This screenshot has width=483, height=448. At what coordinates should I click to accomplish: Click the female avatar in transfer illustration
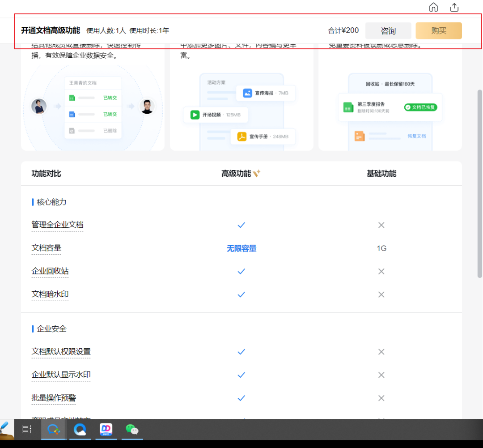point(39,107)
